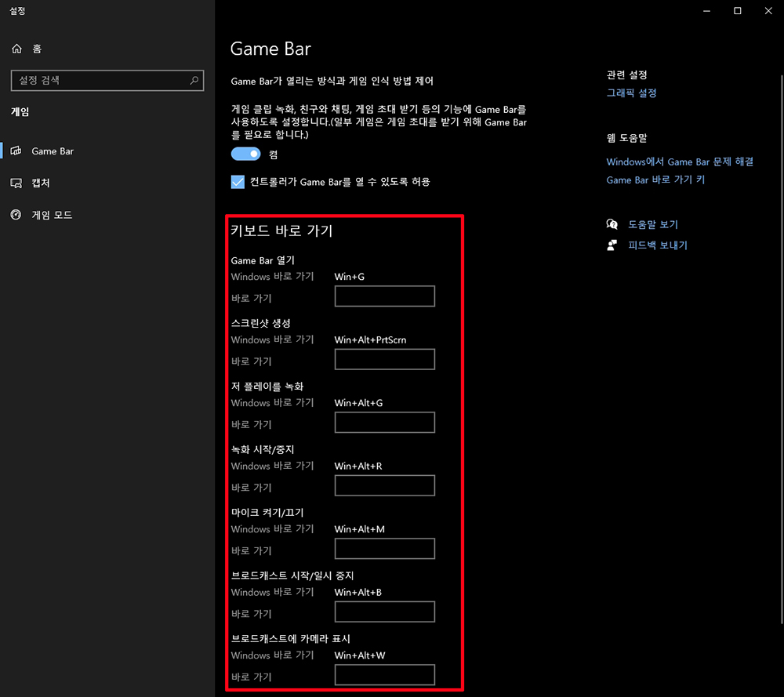Click the Win+Alt+W shortcut text
This screenshot has height=697, width=784.
click(x=360, y=655)
